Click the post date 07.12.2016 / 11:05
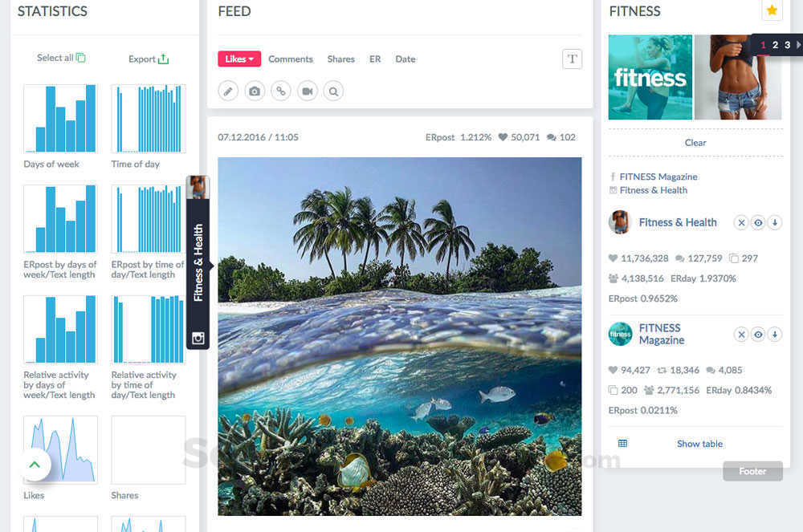 coord(258,137)
